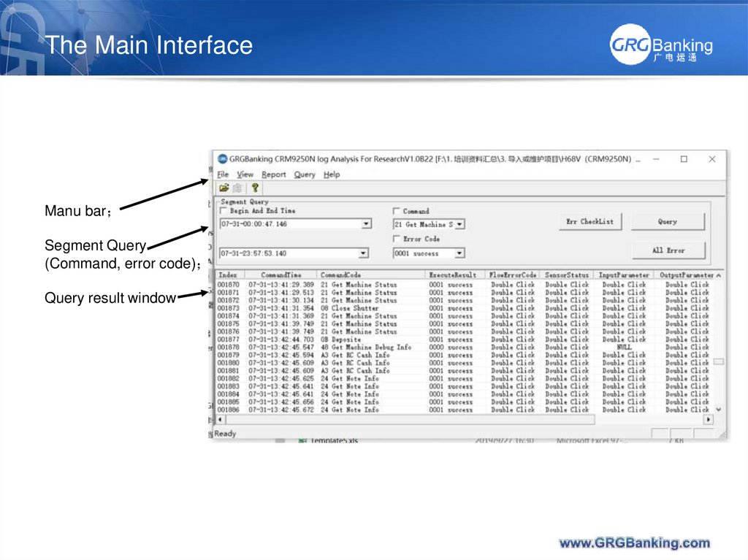This screenshot has height=560, width=748.
Task: Open the Query menu
Action: [305, 174]
